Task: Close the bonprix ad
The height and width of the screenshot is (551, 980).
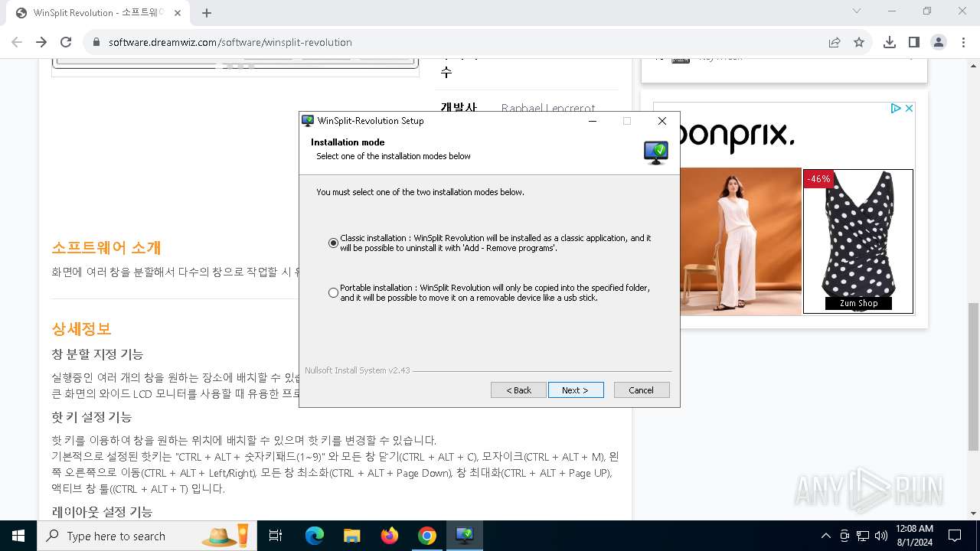Action: click(909, 109)
